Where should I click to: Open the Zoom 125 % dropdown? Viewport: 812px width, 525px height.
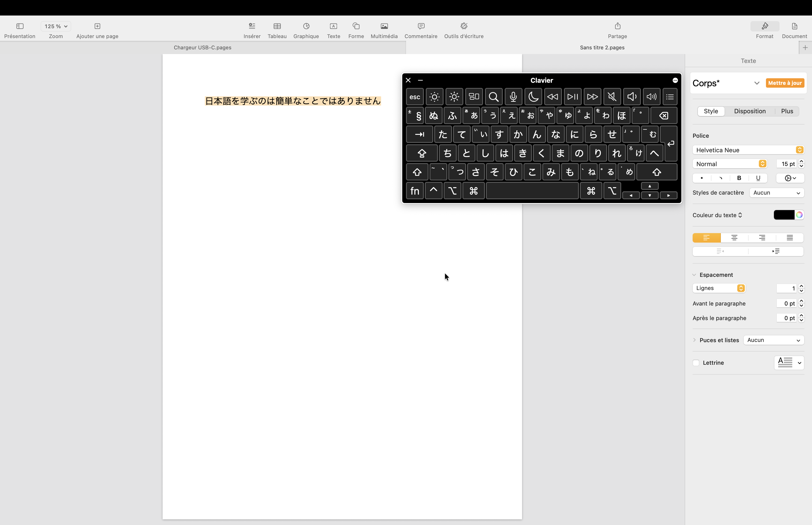(56, 26)
